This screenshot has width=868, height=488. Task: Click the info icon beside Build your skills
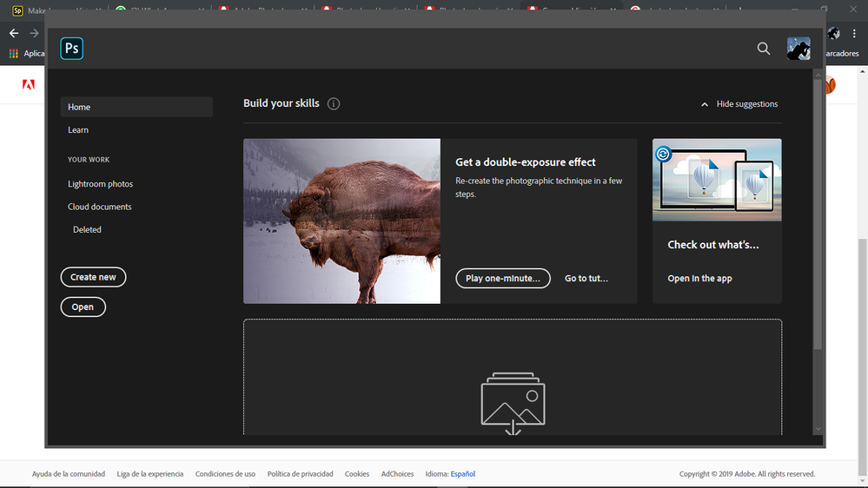tap(334, 103)
